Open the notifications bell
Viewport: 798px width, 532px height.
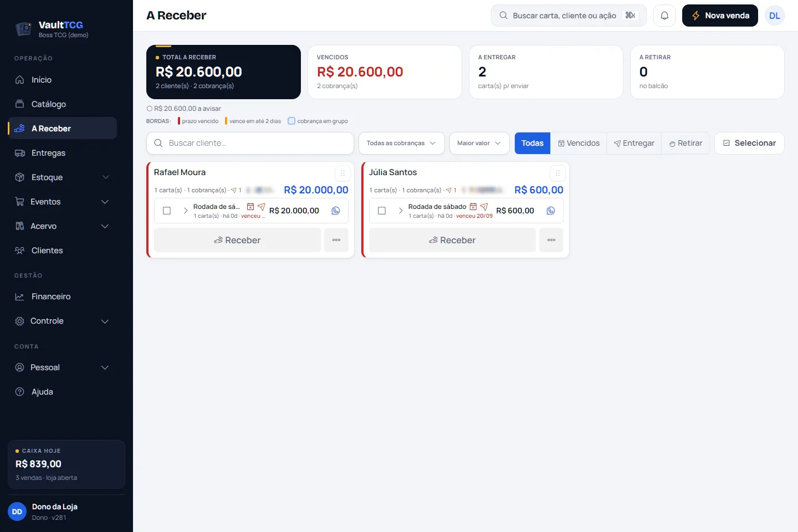click(664, 16)
